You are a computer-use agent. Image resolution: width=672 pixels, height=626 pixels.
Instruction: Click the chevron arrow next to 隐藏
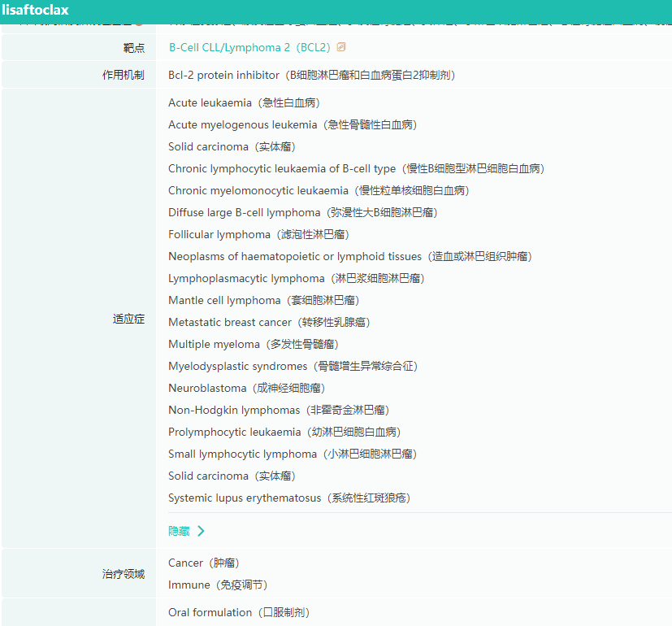coord(201,531)
